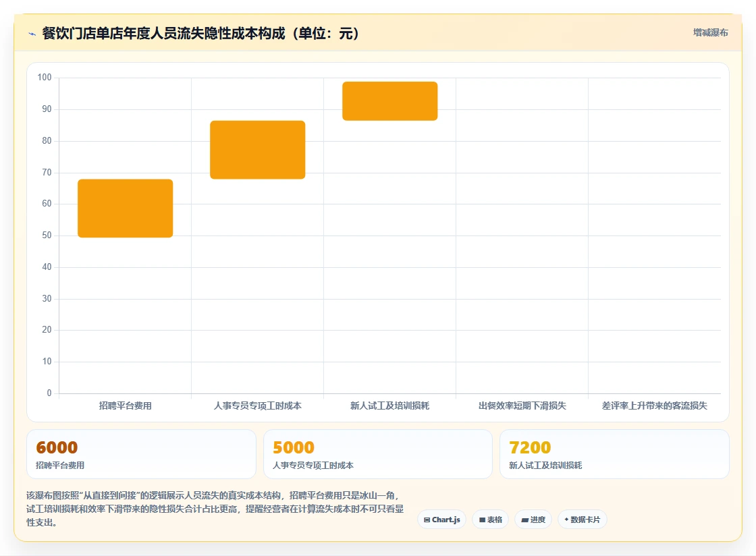
Task: Click the 进度 tag chip
Action: [x=533, y=520]
